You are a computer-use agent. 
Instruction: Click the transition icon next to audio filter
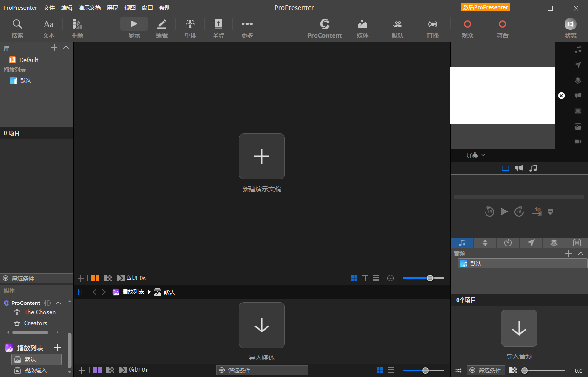(513, 370)
